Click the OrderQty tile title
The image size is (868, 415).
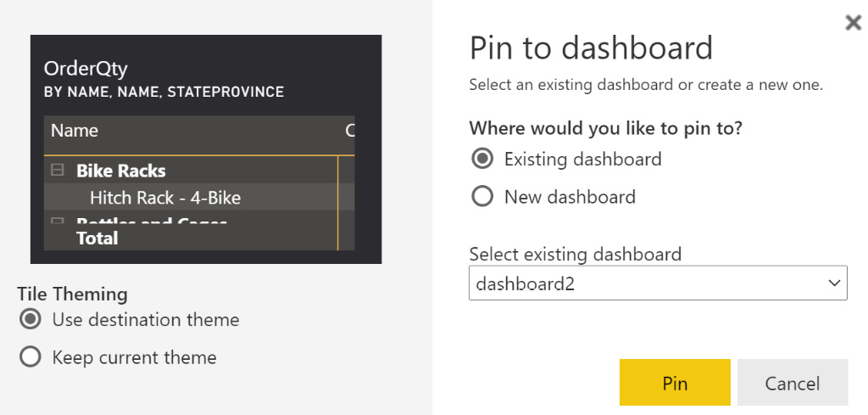pos(86,69)
